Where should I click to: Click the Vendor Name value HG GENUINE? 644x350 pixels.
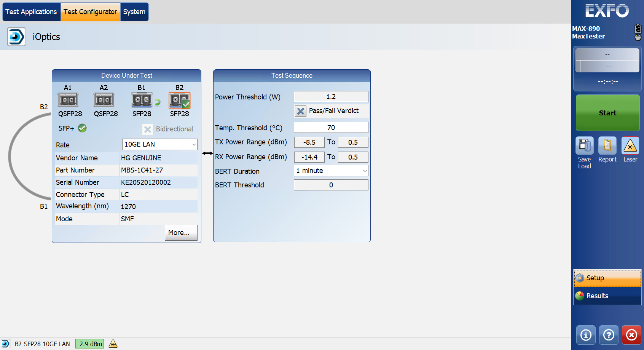(141, 158)
